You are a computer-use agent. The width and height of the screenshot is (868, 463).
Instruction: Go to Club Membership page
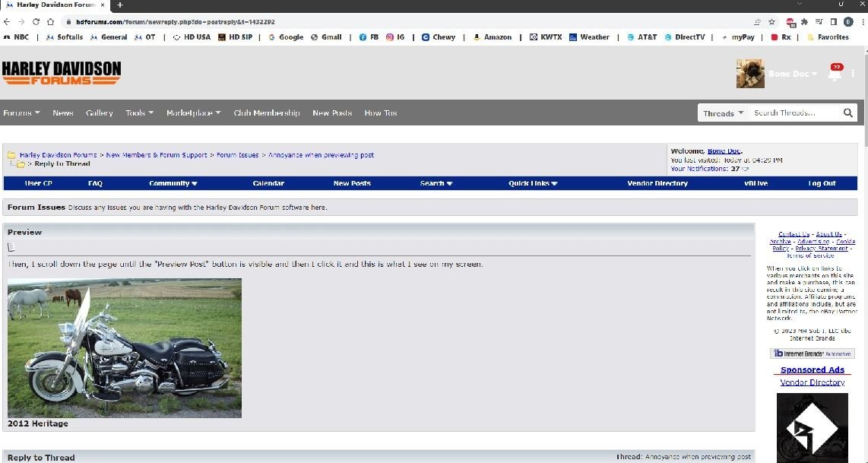point(266,113)
